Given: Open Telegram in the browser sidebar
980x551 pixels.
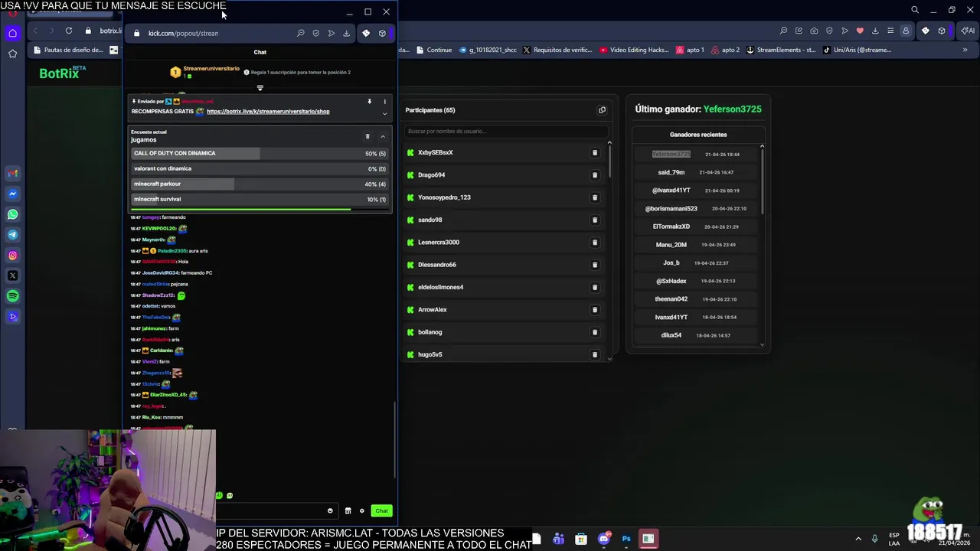Looking at the screenshot, I should (12, 235).
